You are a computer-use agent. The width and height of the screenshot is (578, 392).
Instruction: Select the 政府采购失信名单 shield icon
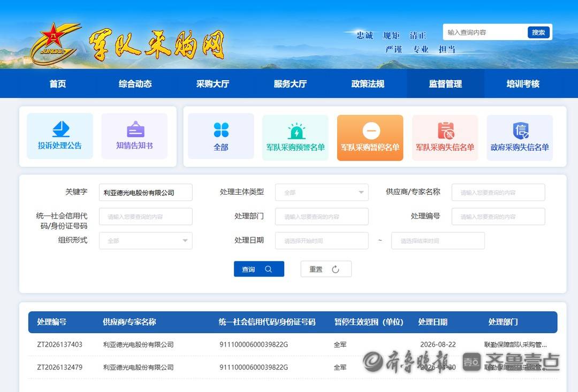tap(521, 131)
